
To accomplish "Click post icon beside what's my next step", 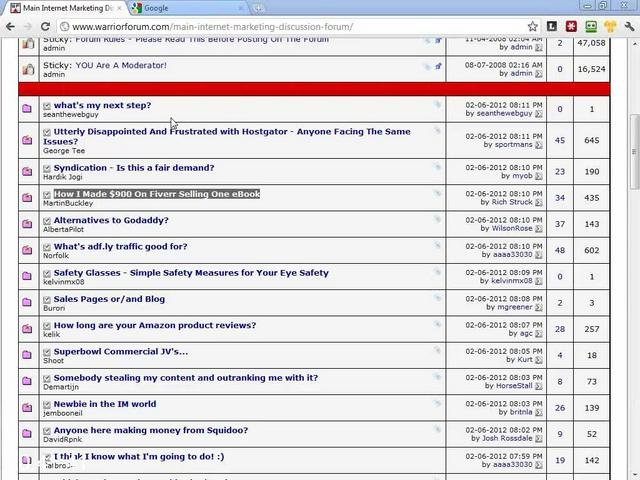I will (47, 106).
